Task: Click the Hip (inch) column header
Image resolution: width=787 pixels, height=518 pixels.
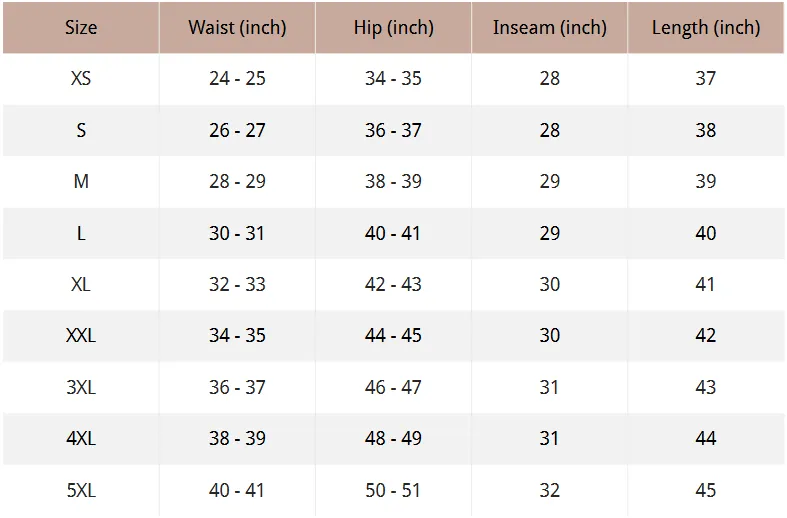Action: (x=394, y=28)
